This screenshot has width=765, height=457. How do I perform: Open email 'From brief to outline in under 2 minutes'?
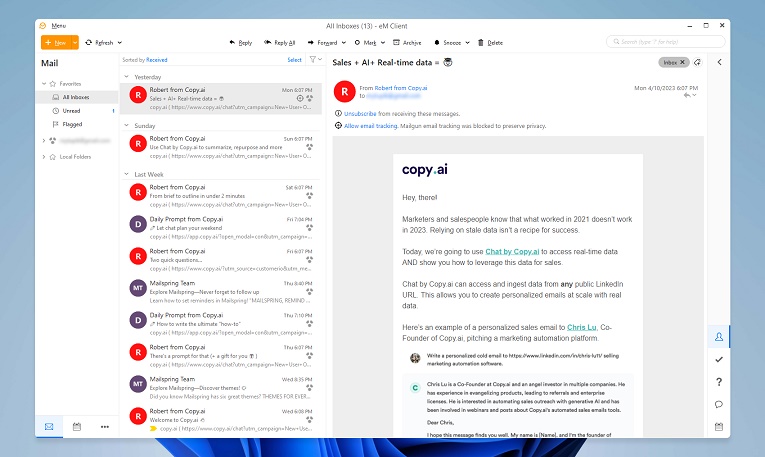click(x=221, y=196)
